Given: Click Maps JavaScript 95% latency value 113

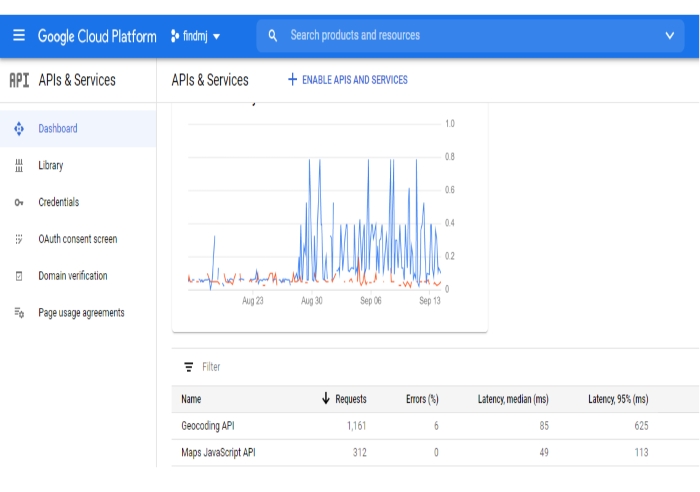Looking at the screenshot, I should (641, 453).
